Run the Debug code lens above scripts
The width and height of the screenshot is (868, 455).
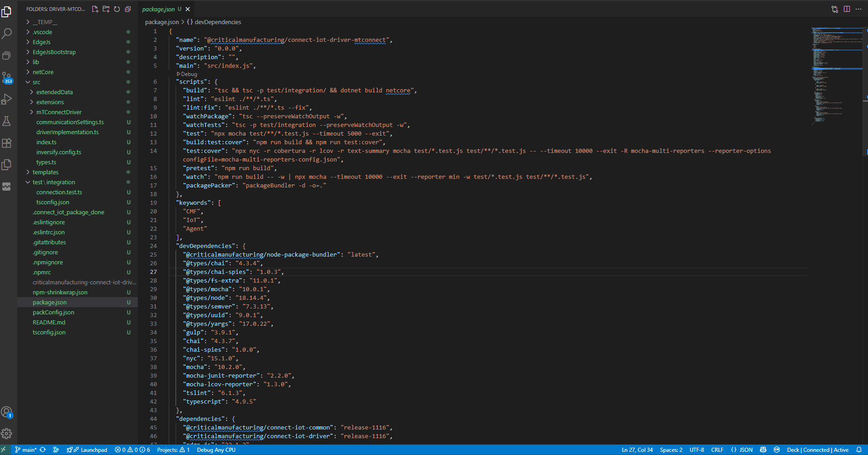[x=187, y=74]
